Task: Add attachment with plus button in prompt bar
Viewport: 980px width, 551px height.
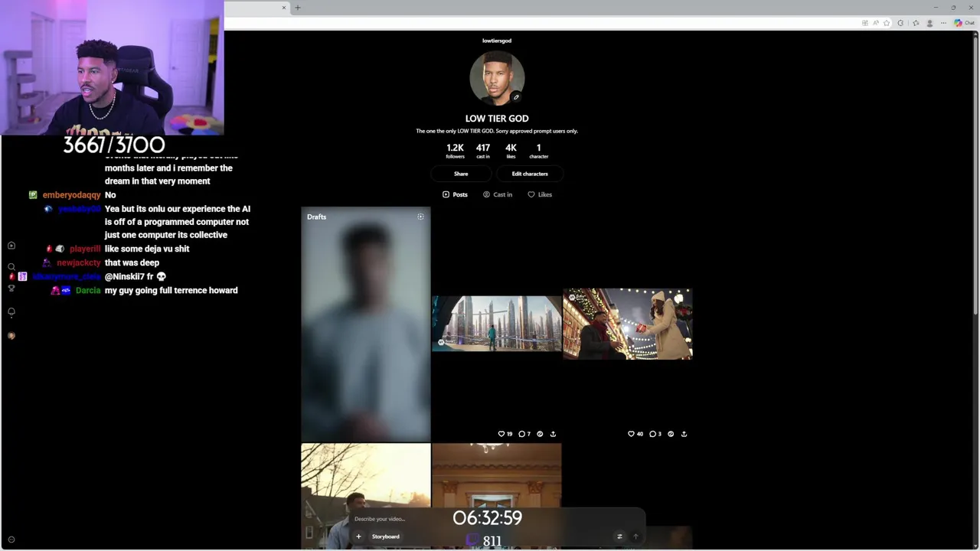Action: click(358, 536)
